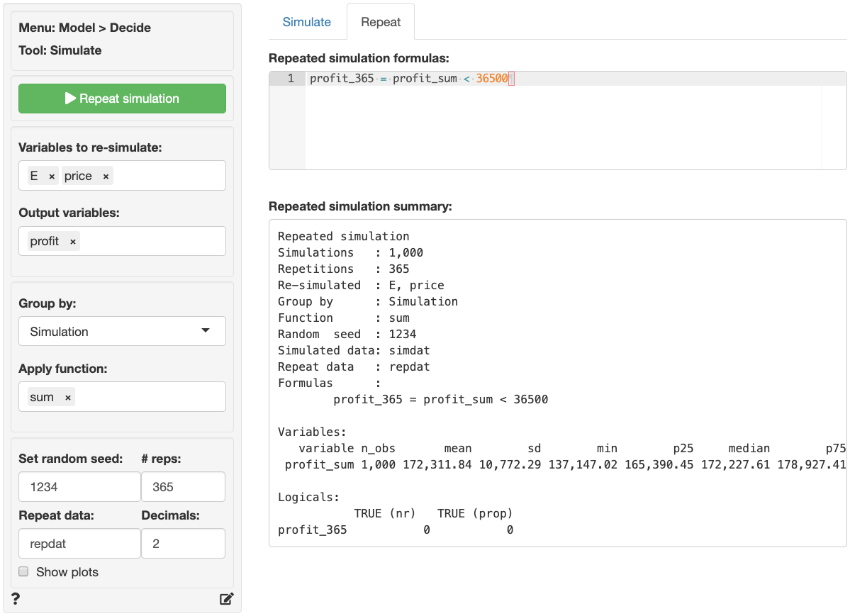The width and height of the screenshot is (850, 616).
Task: Open the report edit icon
Action: (x=226, y=599)
